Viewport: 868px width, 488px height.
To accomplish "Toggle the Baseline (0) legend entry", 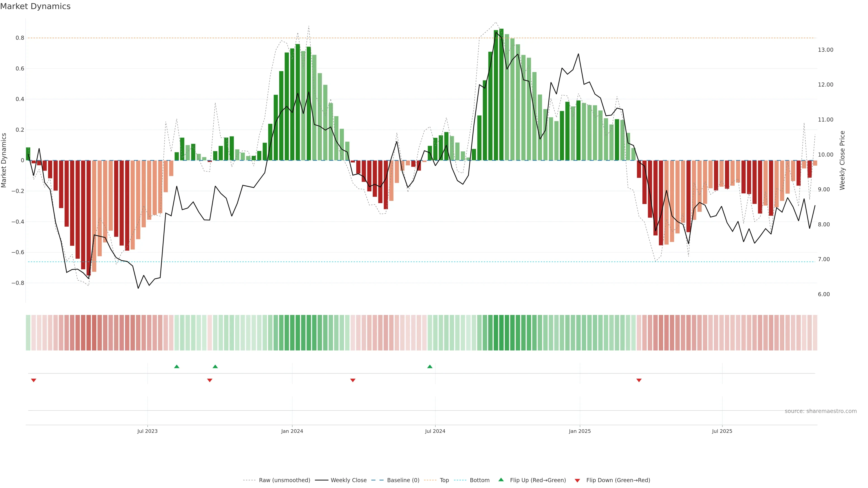I will pos(403,480).
